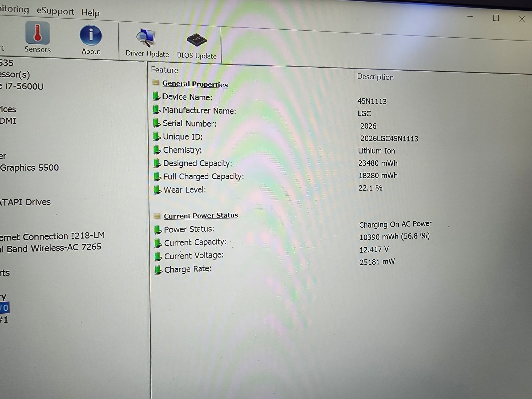Select the i7-5600U processor tree item
Screen dimensions: 532x399
pyautogui.click(x=22, y=86)
